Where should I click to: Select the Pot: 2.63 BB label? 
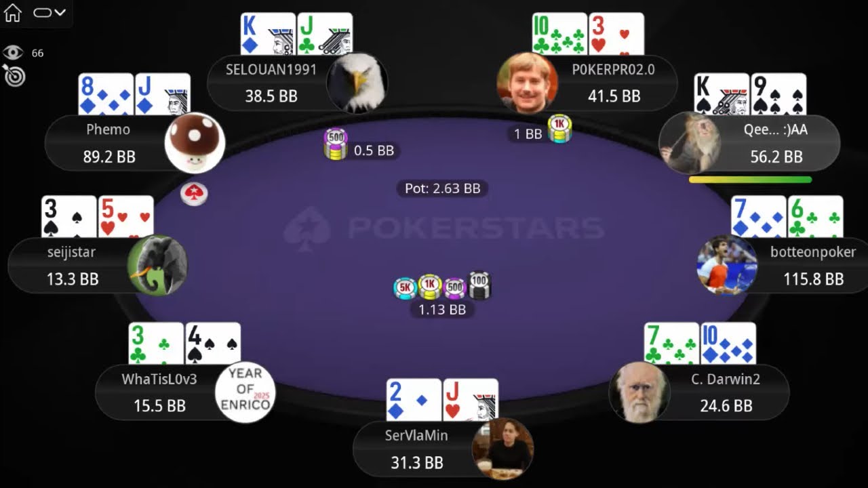tap(442, 188)
